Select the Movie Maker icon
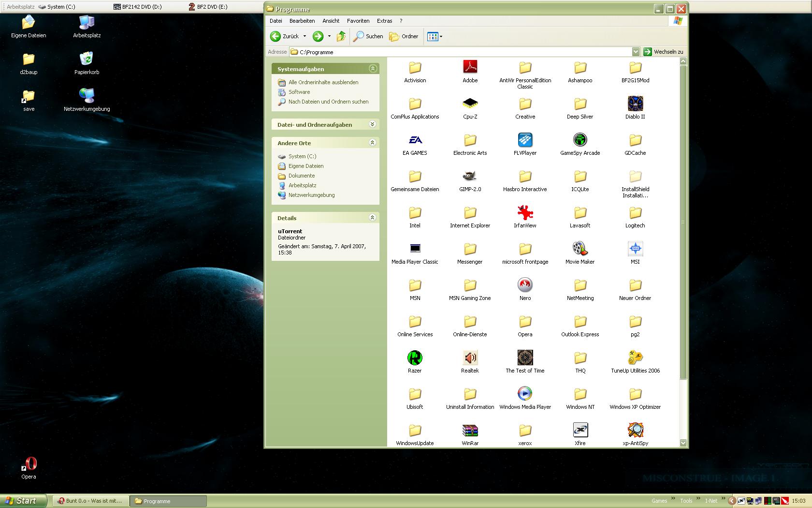 click(580, 249)
